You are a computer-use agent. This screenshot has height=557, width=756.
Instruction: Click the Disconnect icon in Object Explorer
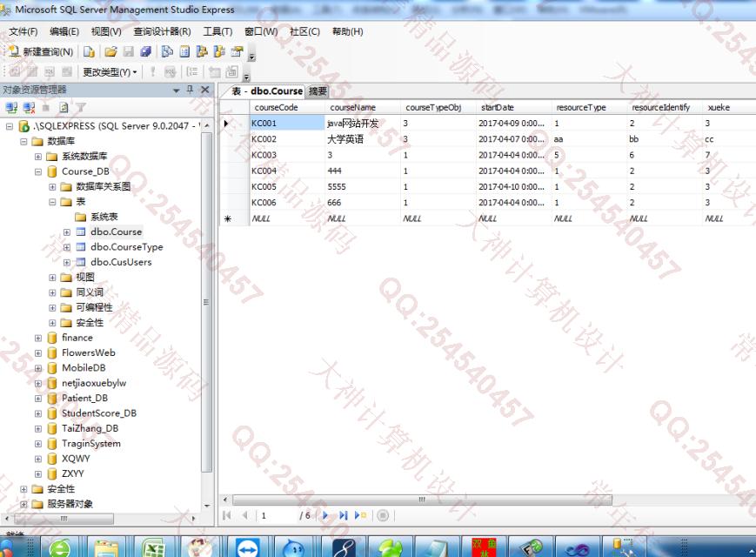coord(29,108)
